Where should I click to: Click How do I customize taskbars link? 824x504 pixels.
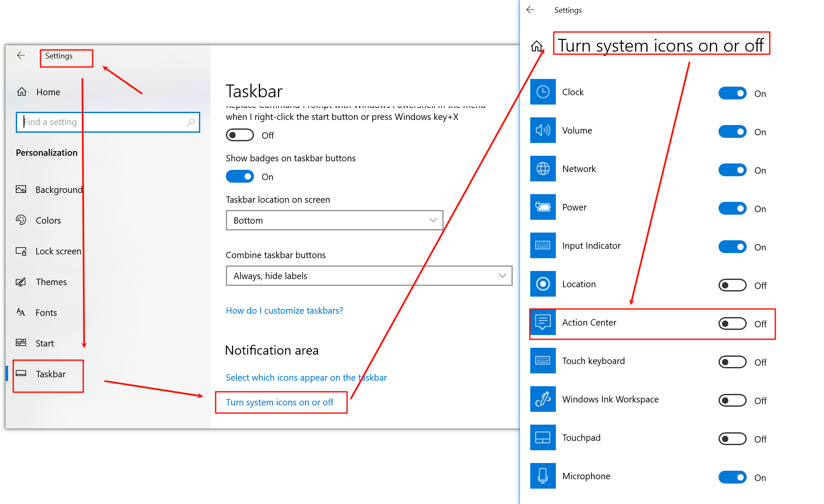(284, 310)
